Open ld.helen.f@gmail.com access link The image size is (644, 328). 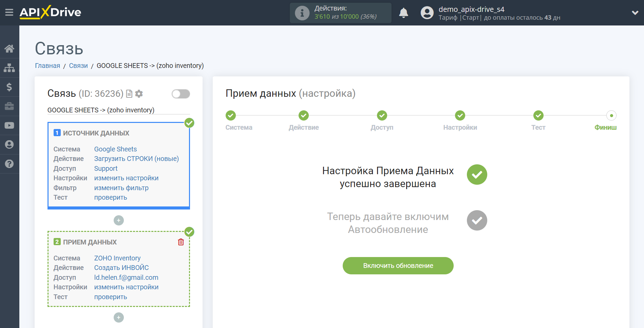coord(126,277)
